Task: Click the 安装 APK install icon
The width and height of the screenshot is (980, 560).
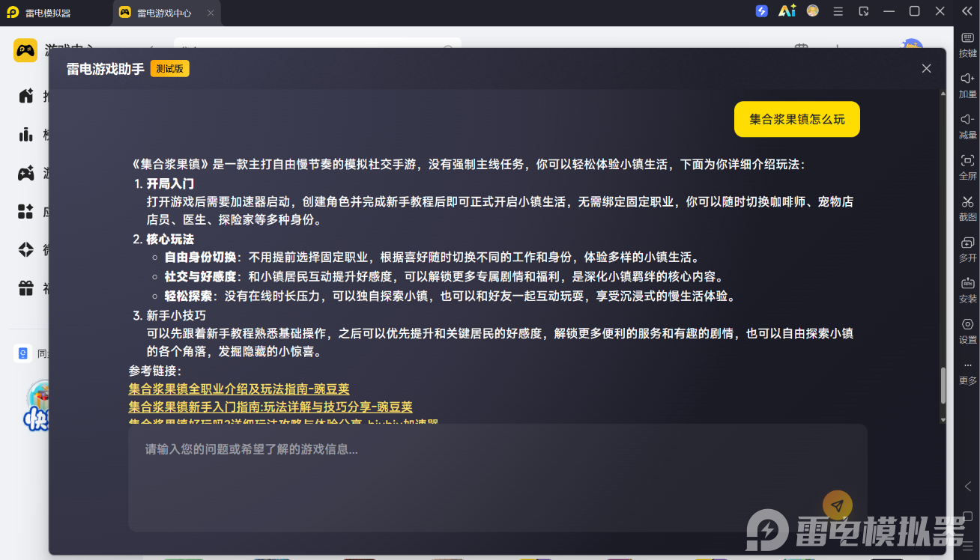Action: tap(967, 290)
